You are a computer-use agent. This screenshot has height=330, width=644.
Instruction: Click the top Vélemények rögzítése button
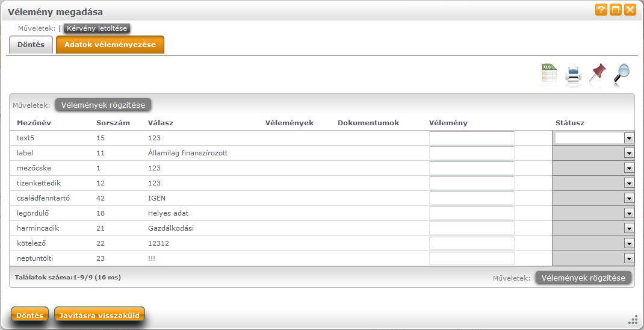(103, 105)
